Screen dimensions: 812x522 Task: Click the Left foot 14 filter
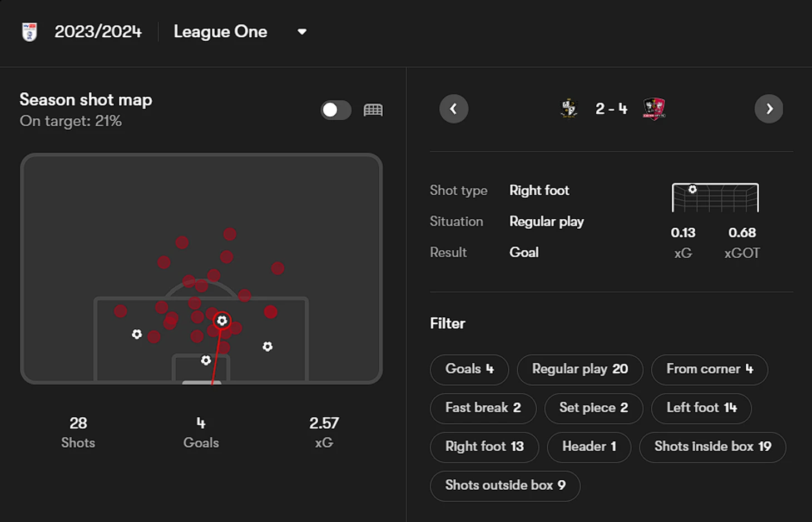click(701, 408)
